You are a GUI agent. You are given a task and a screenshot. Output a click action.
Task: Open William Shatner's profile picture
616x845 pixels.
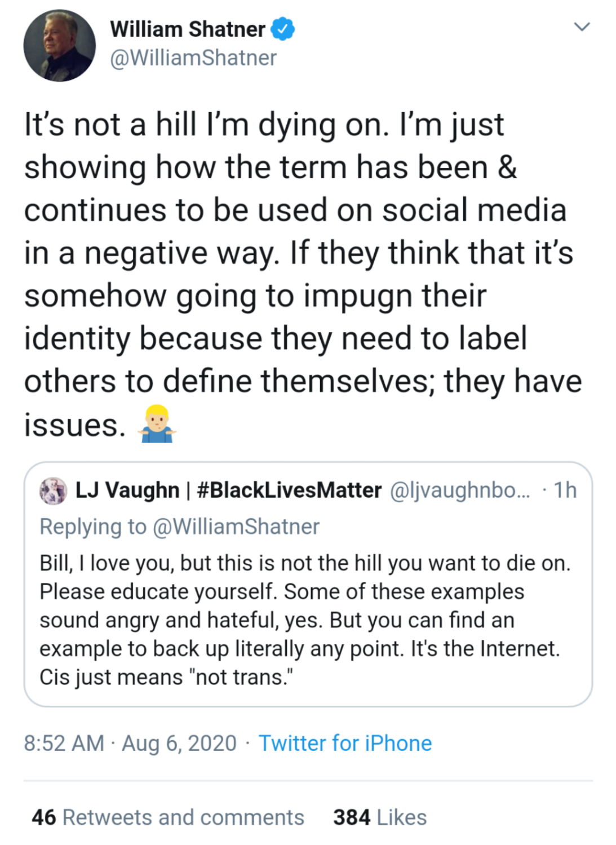pyautogui.click(x=59, y=46)
